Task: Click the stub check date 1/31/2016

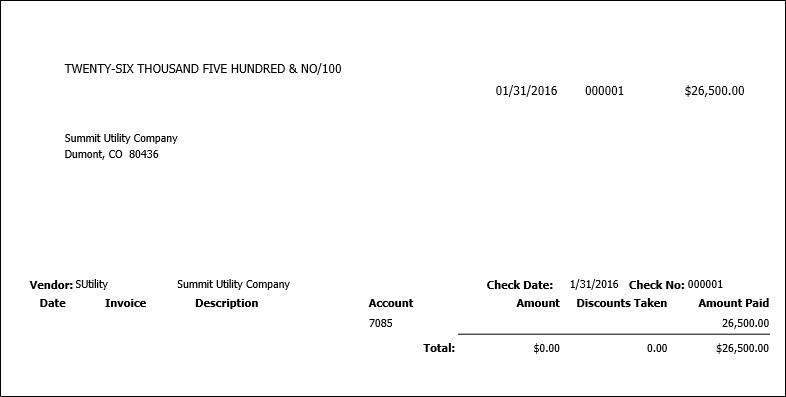Action: tap(594, 284)
